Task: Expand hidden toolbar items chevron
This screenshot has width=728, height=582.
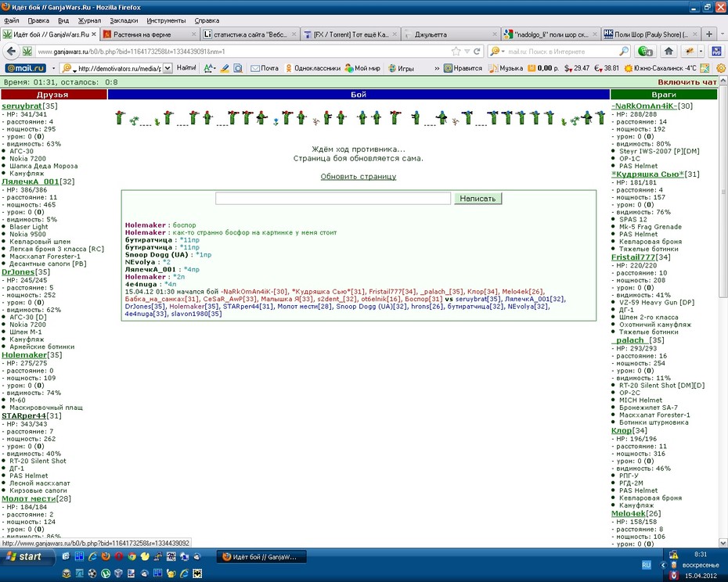Action: click(437, 68)
